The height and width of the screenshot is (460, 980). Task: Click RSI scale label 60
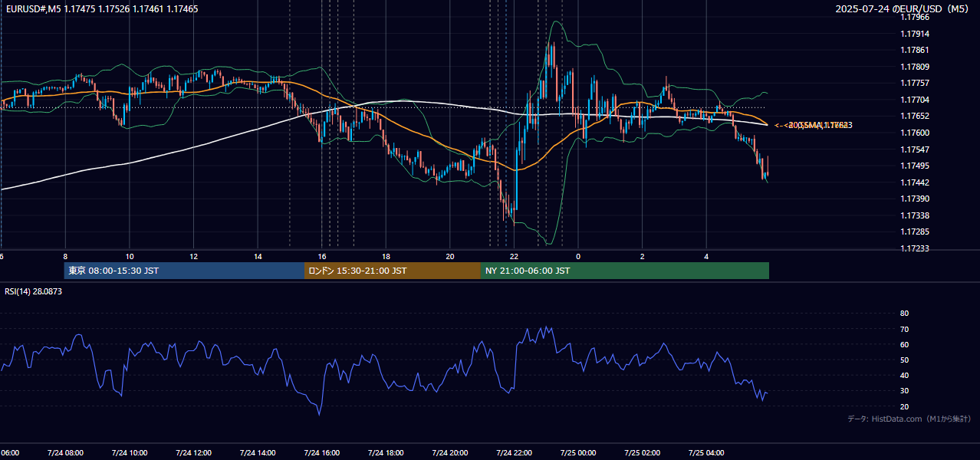coord(904,344)
